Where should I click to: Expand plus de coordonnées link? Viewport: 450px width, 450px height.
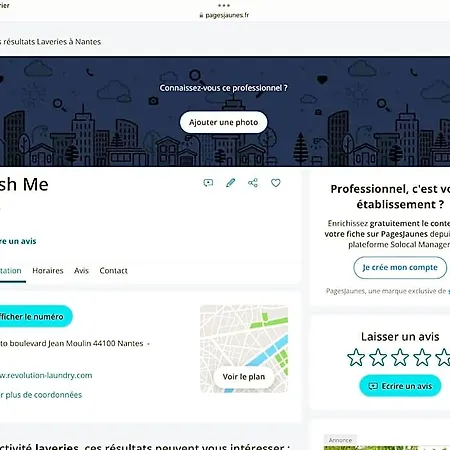click(x=41, y=395)
